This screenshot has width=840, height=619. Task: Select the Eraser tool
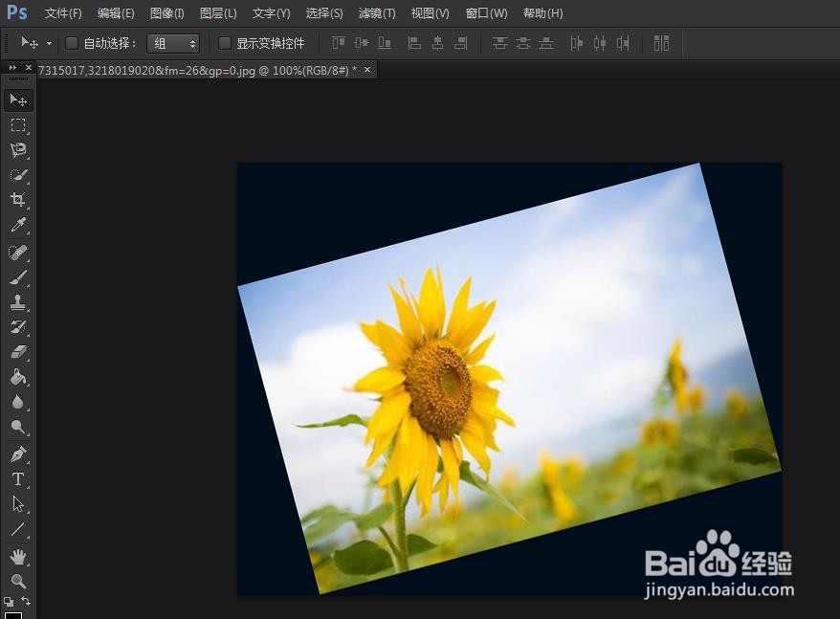click(x=18, y=352)
